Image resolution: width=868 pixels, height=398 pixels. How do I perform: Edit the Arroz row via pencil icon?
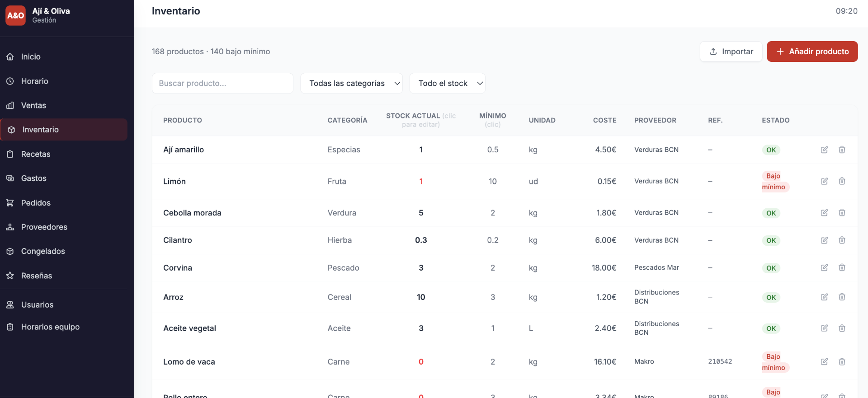[x=824, y=297]
